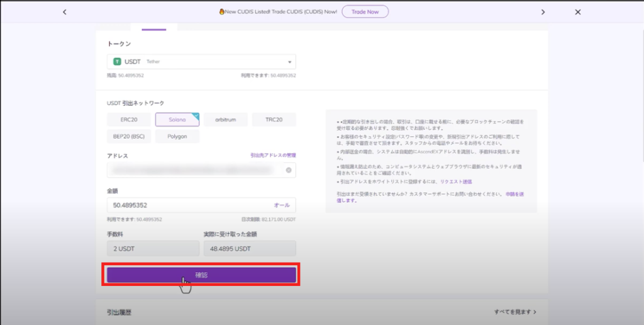
Task: Go to the previous announcement banner
Action: tap(65, 12)
